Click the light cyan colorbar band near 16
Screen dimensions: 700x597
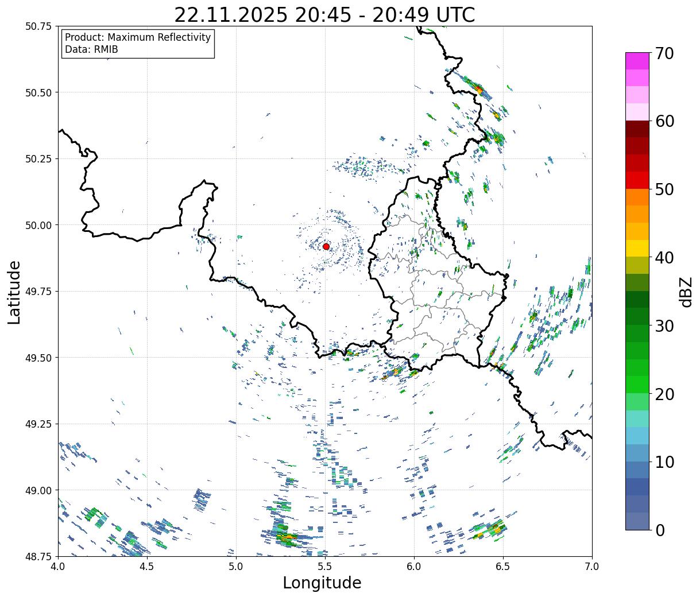click(637, 418)
